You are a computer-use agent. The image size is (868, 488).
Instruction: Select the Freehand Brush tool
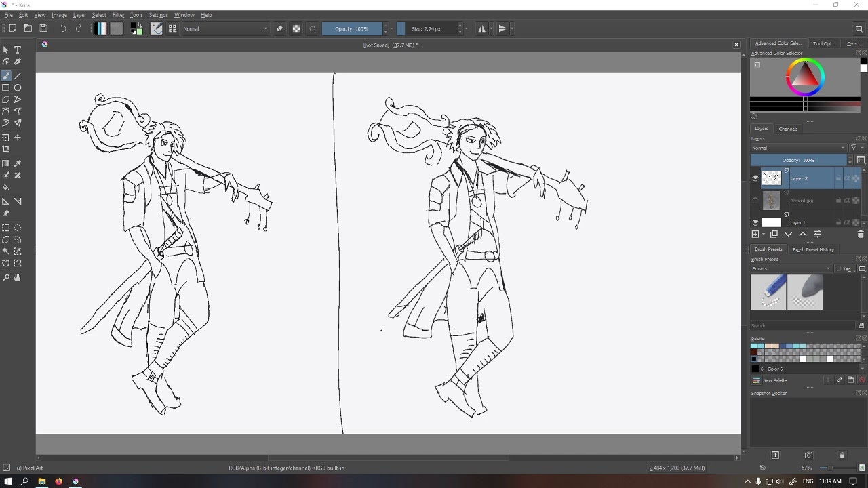6,75
